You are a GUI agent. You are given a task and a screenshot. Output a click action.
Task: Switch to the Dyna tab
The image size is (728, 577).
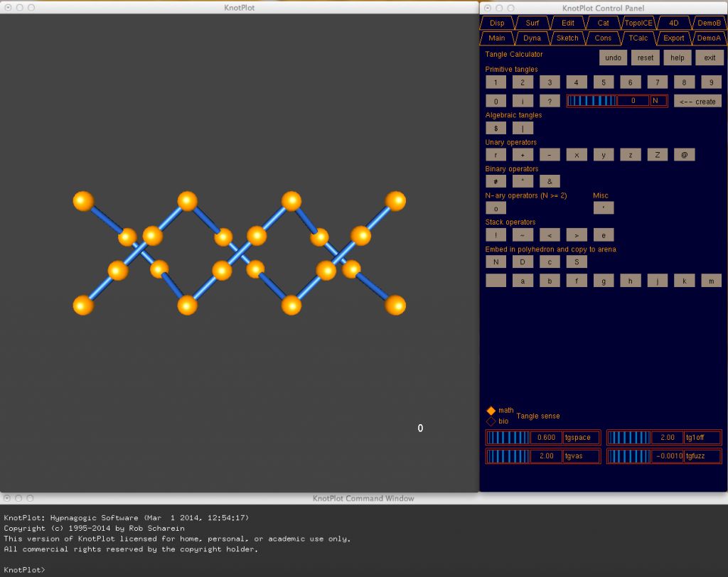532,38
